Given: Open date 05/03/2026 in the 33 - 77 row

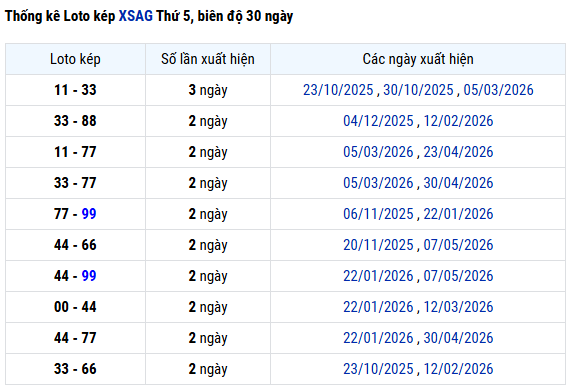Looking at the screenshot, I should click(x=378, y=183).
